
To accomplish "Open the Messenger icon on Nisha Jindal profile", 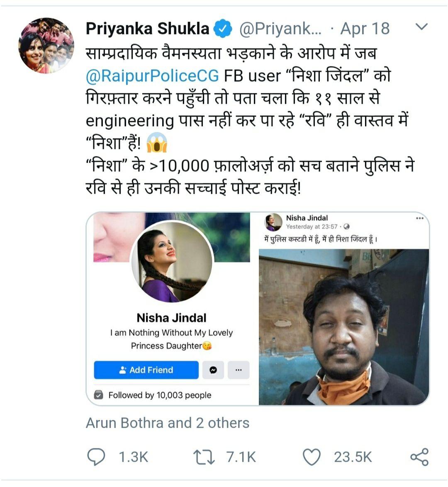I will pyautogui.click(x=213, y=370).
